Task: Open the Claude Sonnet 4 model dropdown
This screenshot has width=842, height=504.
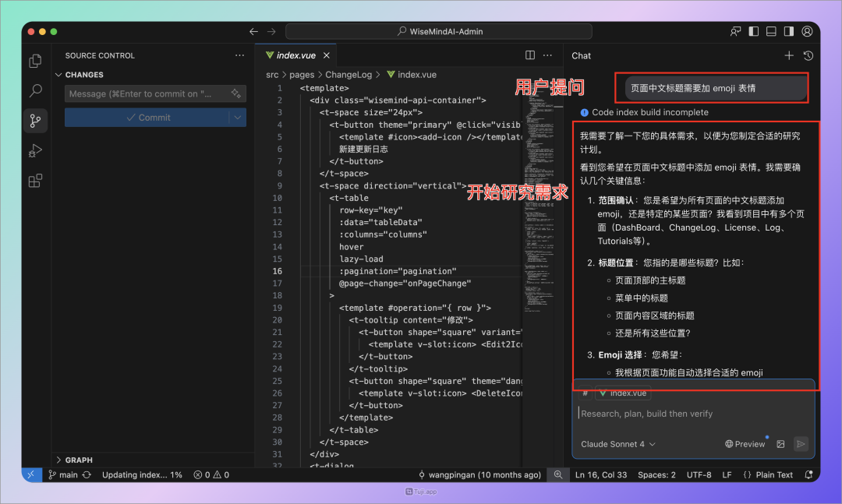Action: (617, 444)
